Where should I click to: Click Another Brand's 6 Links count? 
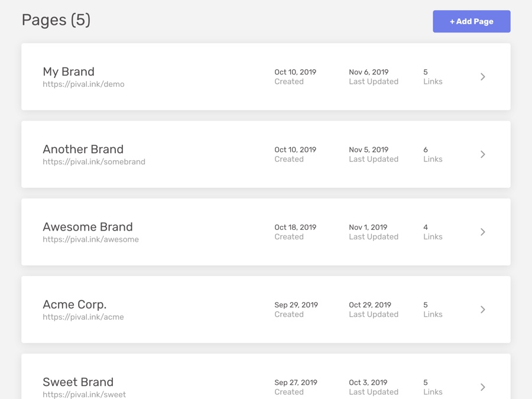point(432,154)
